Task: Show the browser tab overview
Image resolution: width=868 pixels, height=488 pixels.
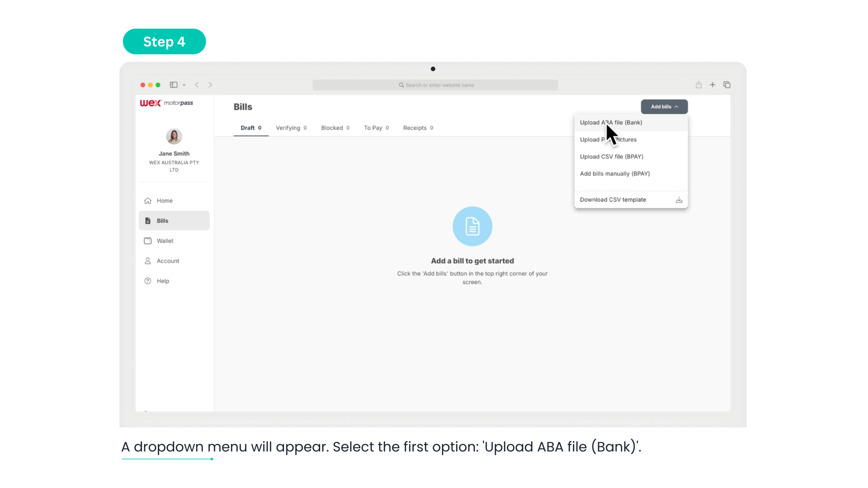Action: pos(727,85)
